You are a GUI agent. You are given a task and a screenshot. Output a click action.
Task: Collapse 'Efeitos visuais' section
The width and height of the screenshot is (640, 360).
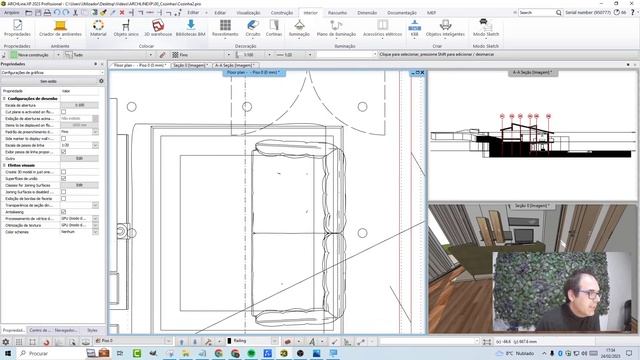pos(4,165)
